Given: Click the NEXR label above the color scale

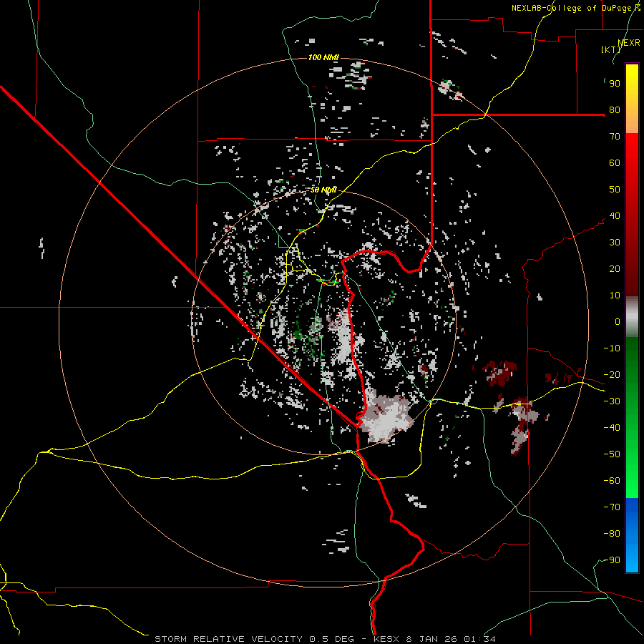Looking at the screenshot, I should tap(629, 43).
